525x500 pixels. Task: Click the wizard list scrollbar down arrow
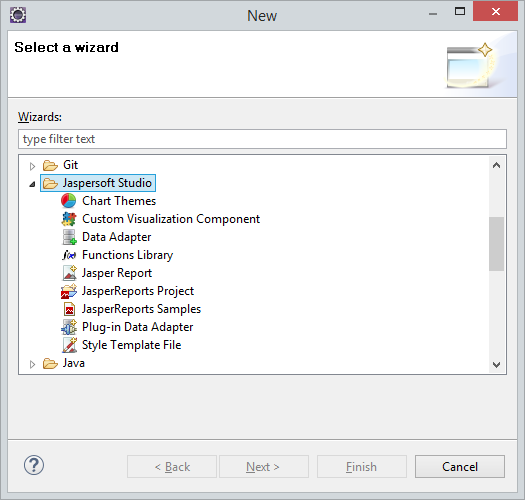point(497,364)
